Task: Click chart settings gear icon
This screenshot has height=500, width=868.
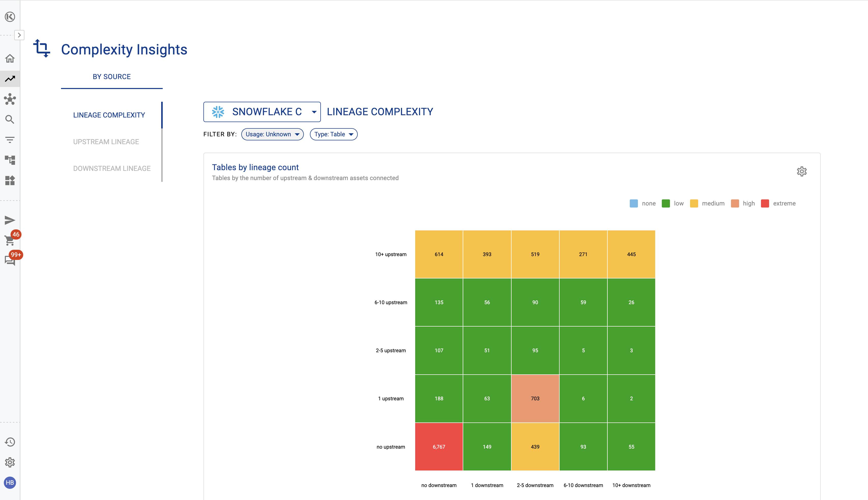Action: point(801,171)
